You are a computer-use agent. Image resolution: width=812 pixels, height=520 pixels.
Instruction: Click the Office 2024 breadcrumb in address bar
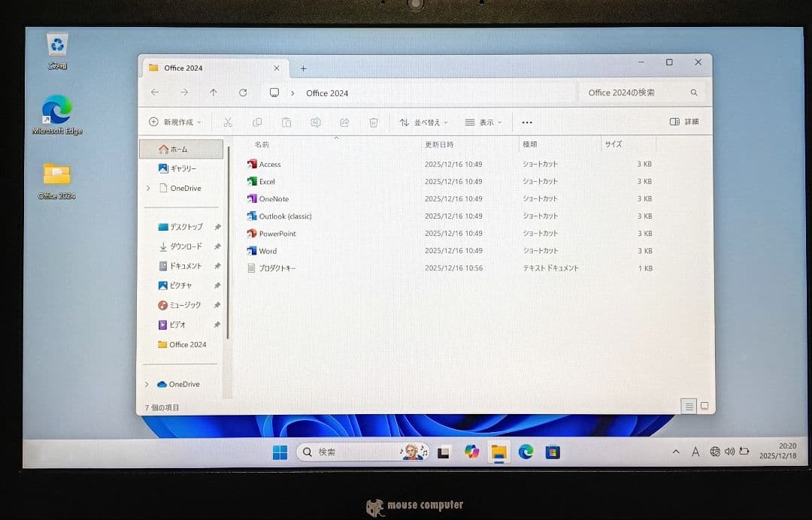tap(327, 93)
